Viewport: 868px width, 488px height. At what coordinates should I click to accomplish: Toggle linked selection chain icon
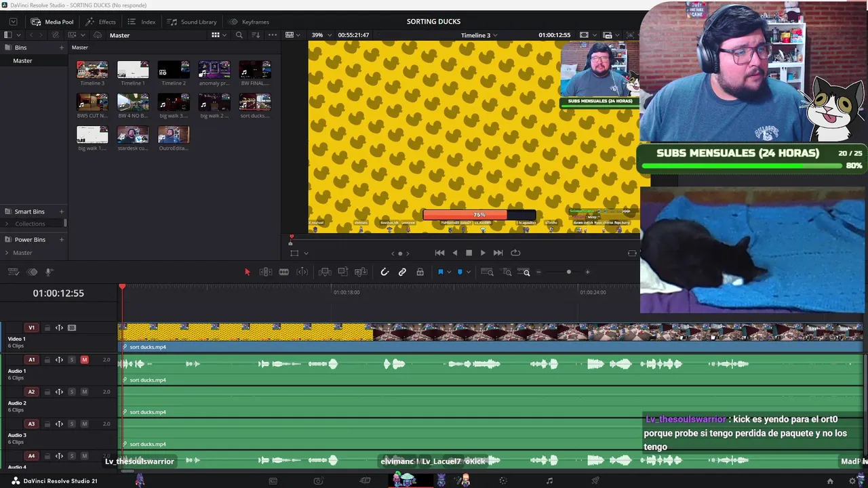(402, 272)
